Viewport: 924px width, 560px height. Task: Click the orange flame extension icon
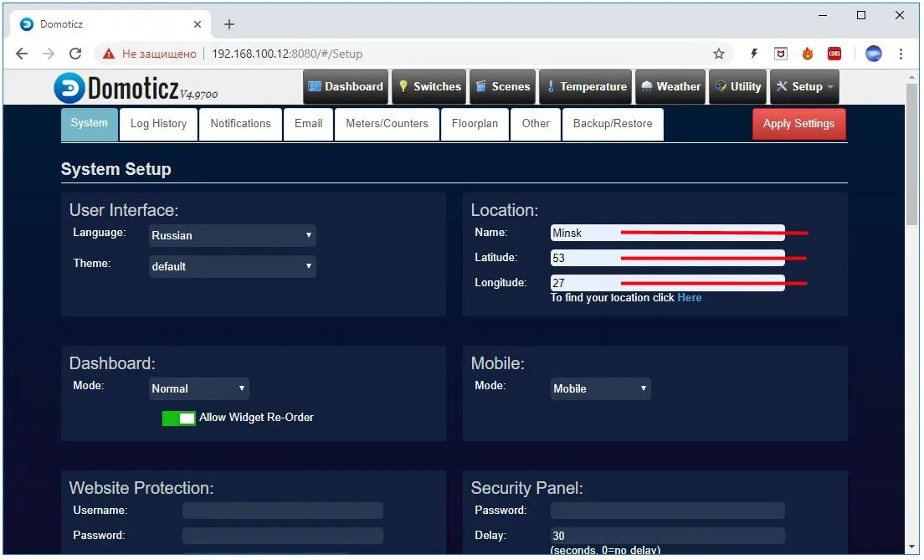coord(808,54)
